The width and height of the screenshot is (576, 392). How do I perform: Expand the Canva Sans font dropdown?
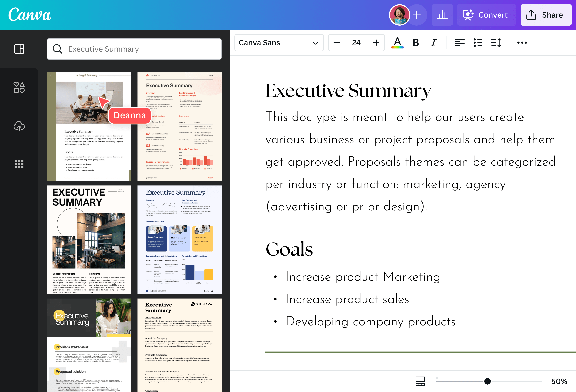click(x=279, y=43)
